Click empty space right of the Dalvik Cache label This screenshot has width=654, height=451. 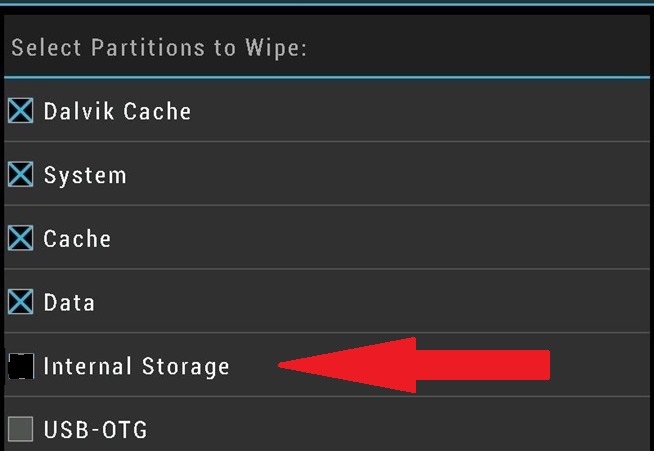click(420, 111)
